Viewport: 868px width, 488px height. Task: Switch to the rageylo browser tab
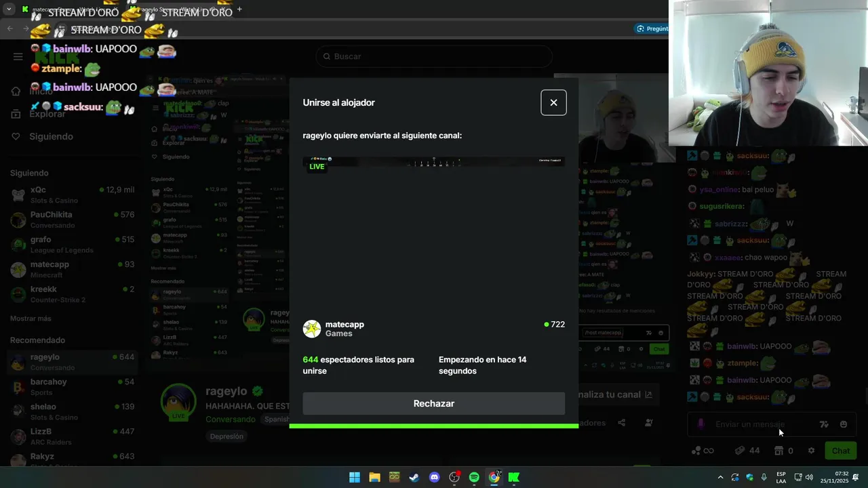(x=180, y=9)
